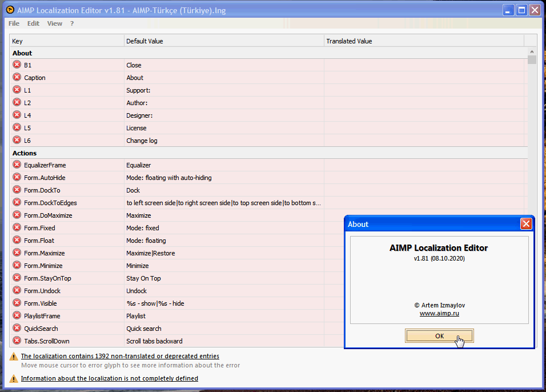Click the error icon next to Form.Fixed
This screenshot has width=546, height=392.
[x=17, y=227]
